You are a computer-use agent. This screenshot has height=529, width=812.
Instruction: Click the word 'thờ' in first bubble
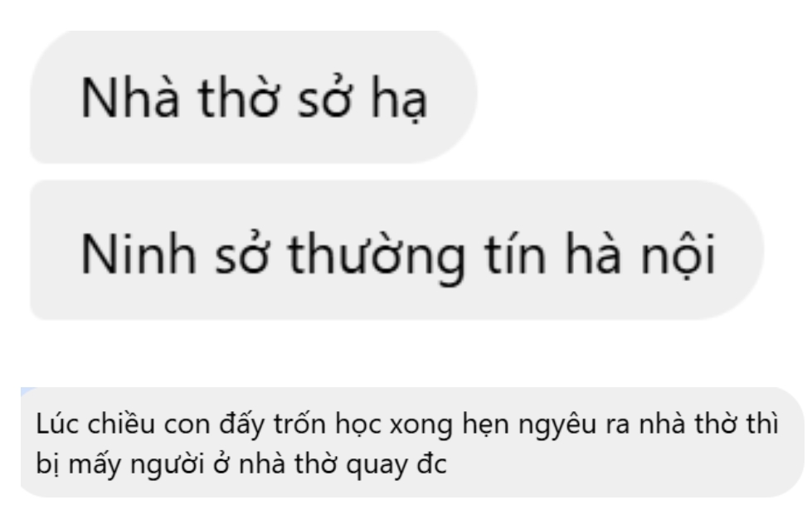[x=239, y=97]
